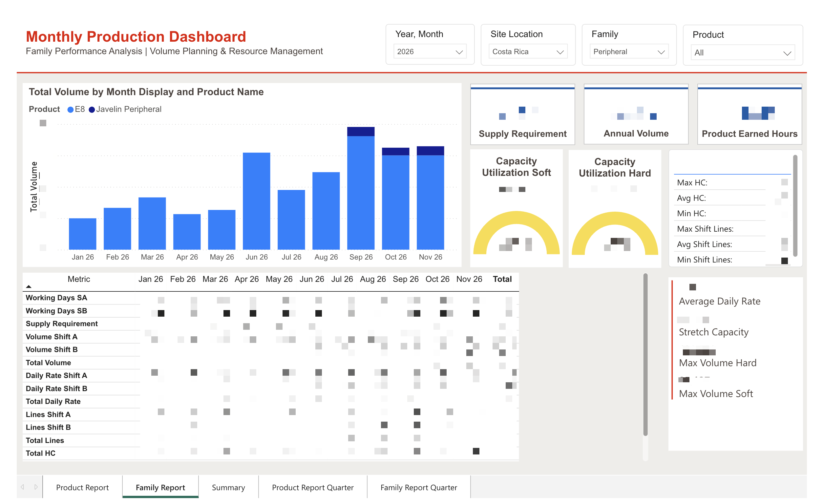This screenshot has width=823, height=504.
Task: Select the Daily Rate Shift B row
Action: click(270, 388)
